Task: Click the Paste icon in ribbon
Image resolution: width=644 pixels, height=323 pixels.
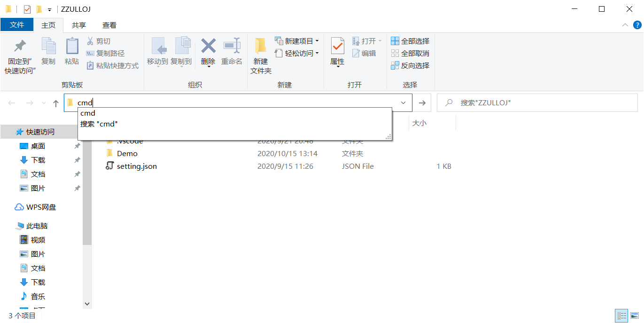Action: [72, 46]
